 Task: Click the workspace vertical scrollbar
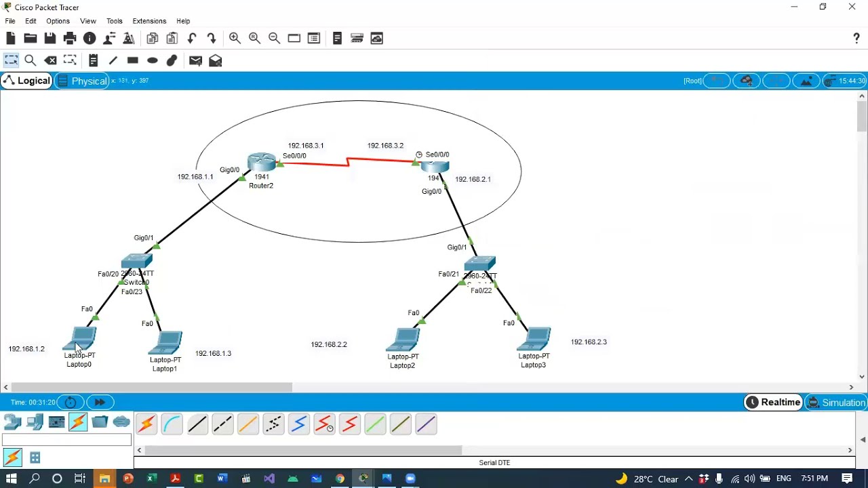pos(862,117)
